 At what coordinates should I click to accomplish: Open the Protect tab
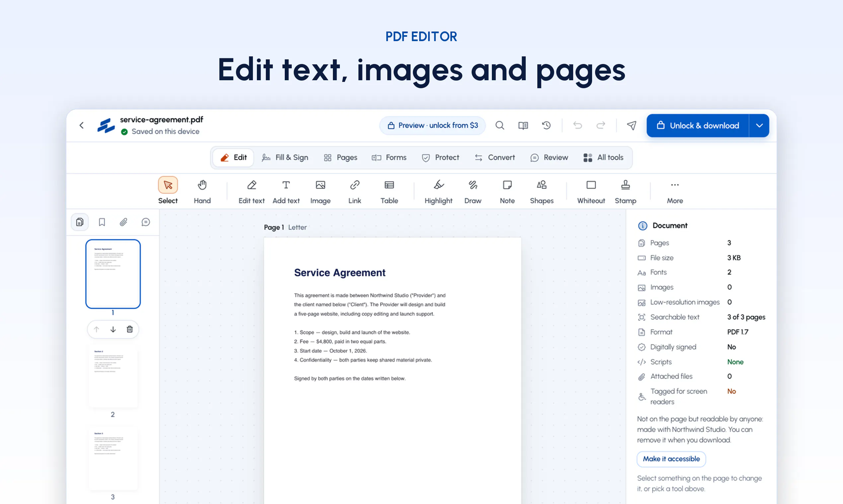[x=440, y=157]
